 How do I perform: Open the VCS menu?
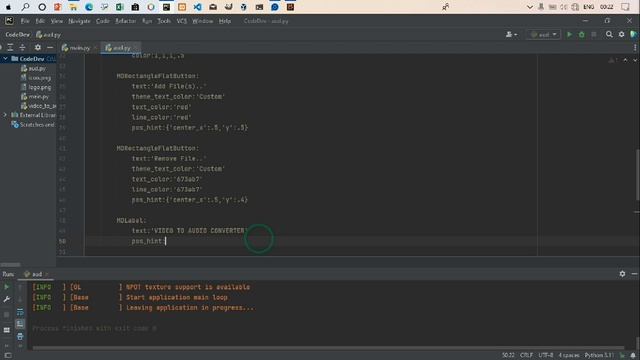[x=182, y=21]
